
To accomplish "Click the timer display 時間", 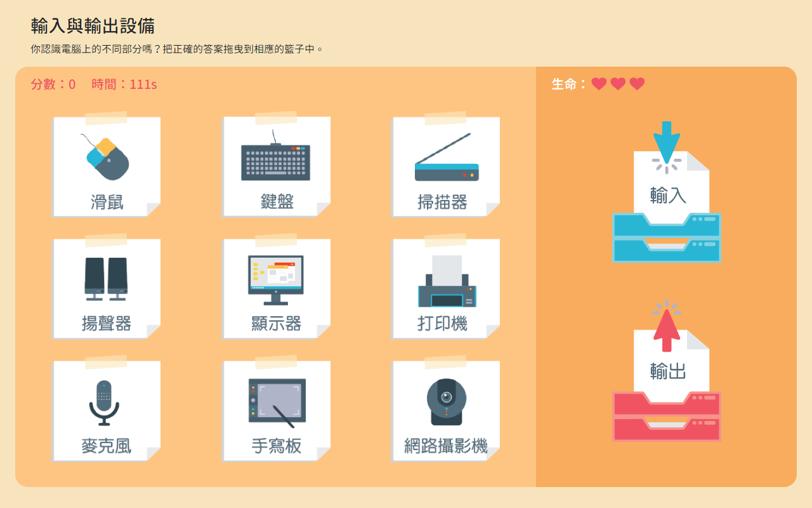I will click(x=124, y=84).
